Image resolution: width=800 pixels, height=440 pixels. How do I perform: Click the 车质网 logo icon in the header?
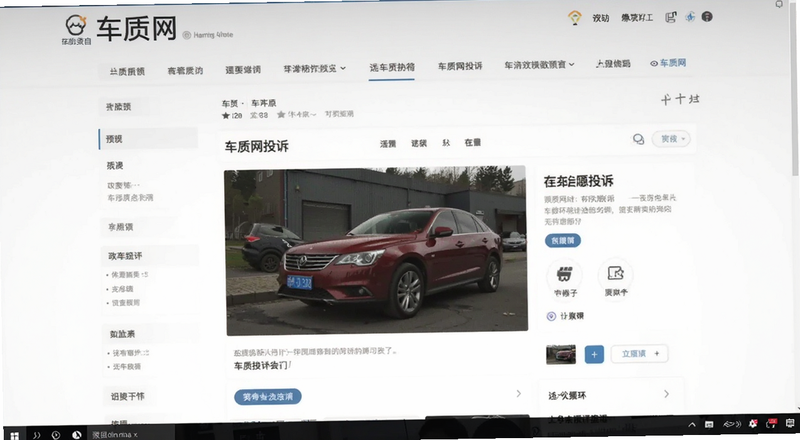point(76,26)
